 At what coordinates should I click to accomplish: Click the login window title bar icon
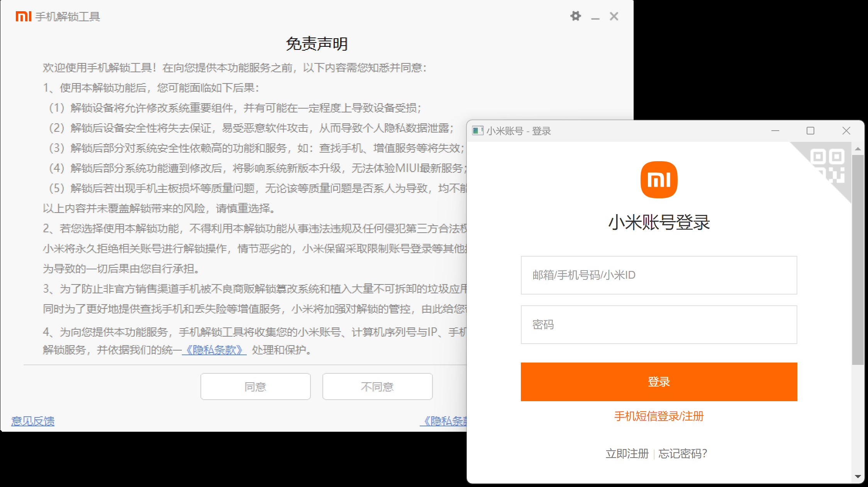coord(478,131)
